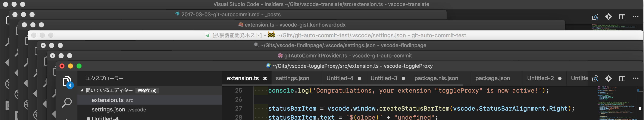Click the globe icon in vscode-toggleProxy title bar

point(269,66)
